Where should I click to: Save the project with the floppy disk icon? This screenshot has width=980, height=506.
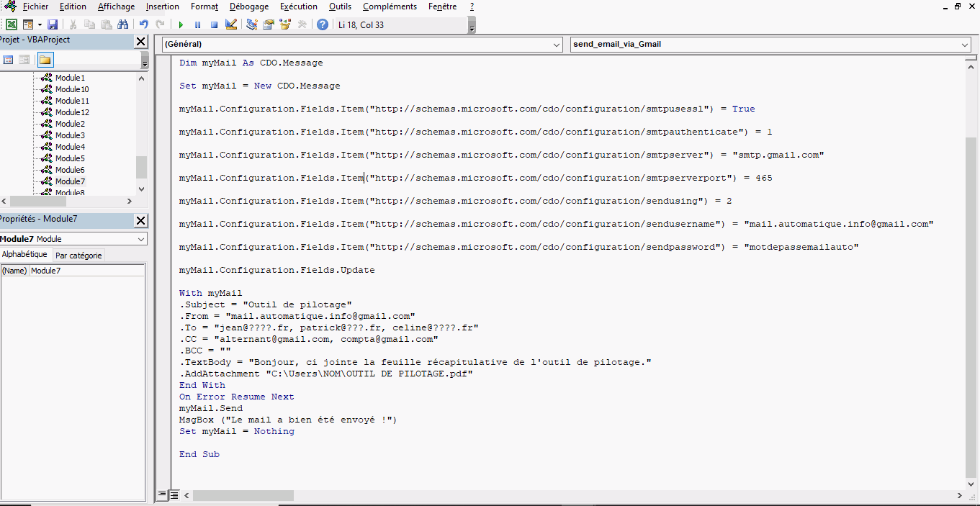pyautogui.click(x=53, y=24)
